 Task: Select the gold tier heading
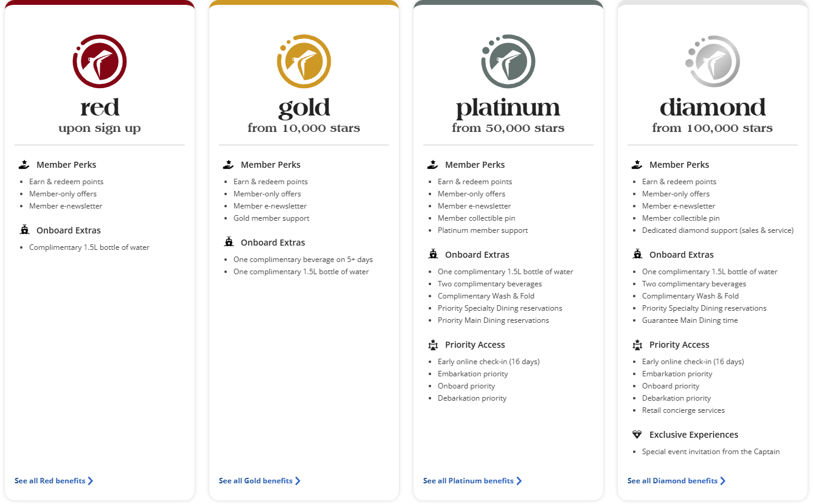point(304,108)
